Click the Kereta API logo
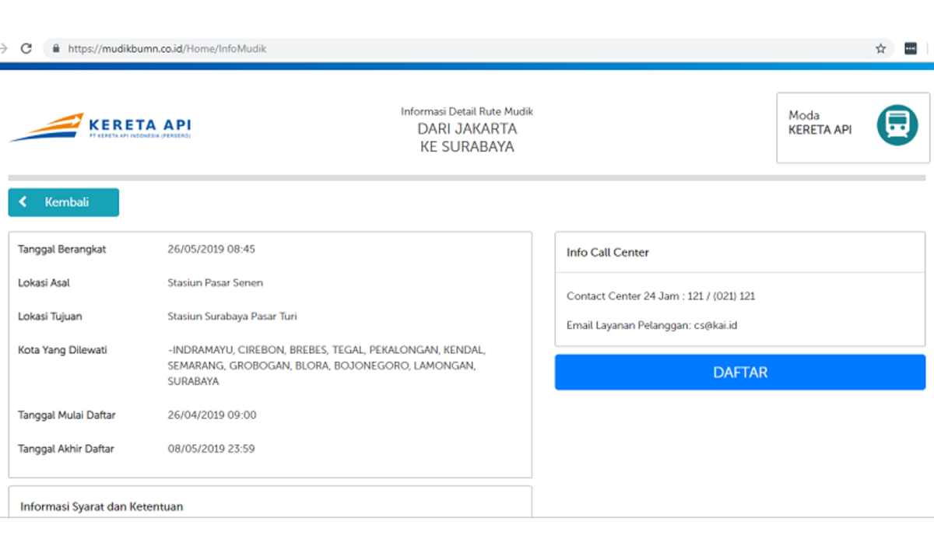The height and width of the screenshot is (560, 934). point(100,128)
